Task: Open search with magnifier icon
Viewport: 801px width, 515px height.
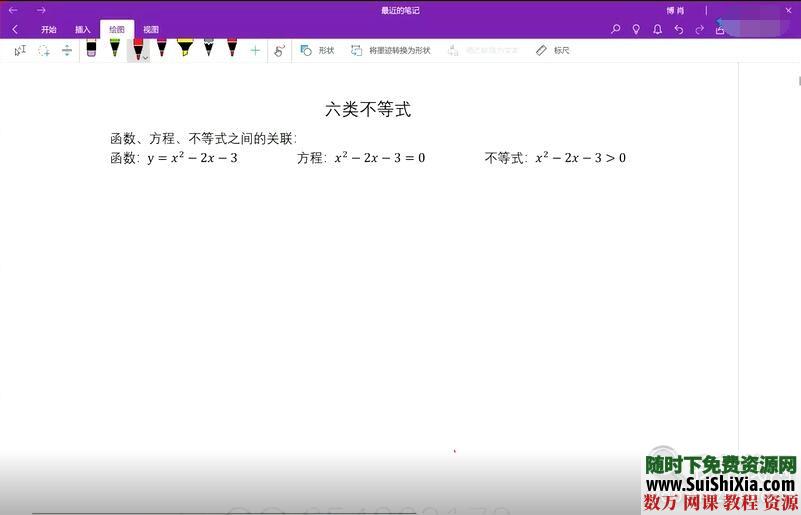Action: tap(616, 30)
